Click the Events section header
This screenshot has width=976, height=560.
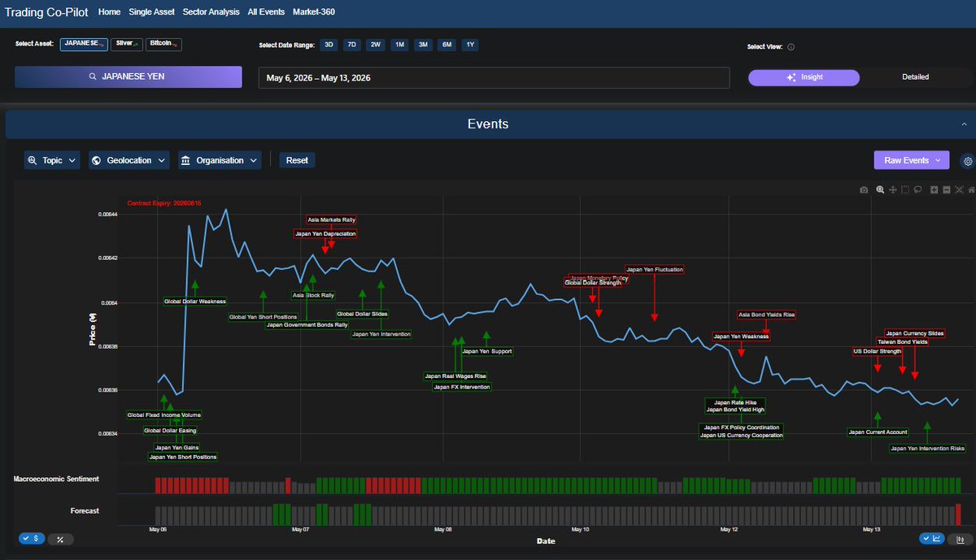coord(488,124)
